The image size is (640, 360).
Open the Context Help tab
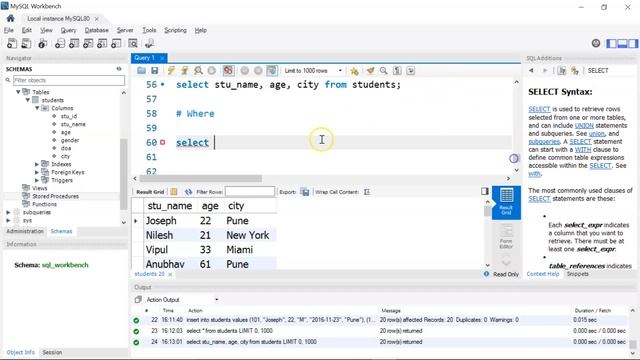[542, 274]
